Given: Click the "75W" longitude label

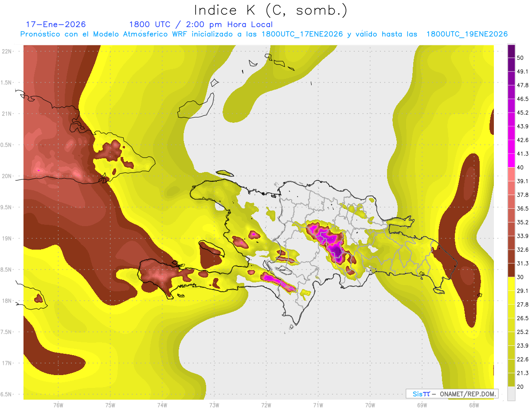Looking at the screenshot, I should coord(110,405).
